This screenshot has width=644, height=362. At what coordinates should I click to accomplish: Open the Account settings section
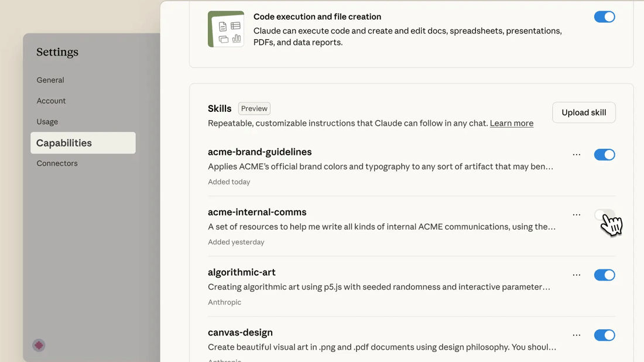[x=51, y=101]
